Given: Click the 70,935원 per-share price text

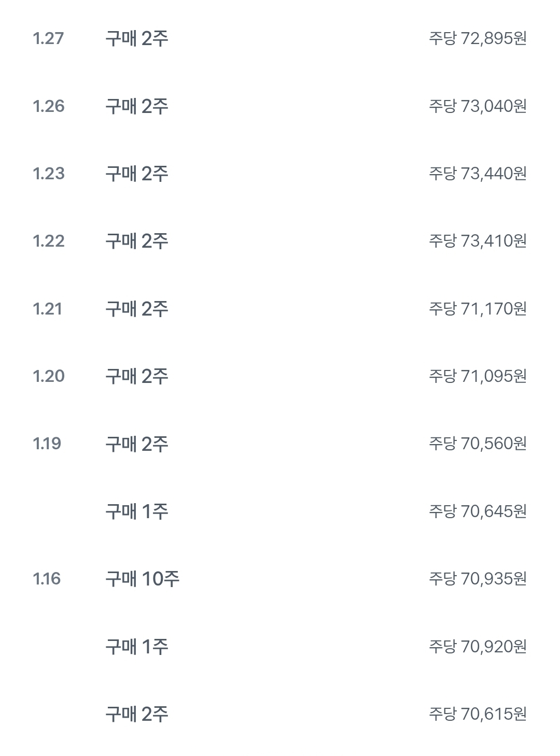Looking at the screenshot, I should click(477, 579).
